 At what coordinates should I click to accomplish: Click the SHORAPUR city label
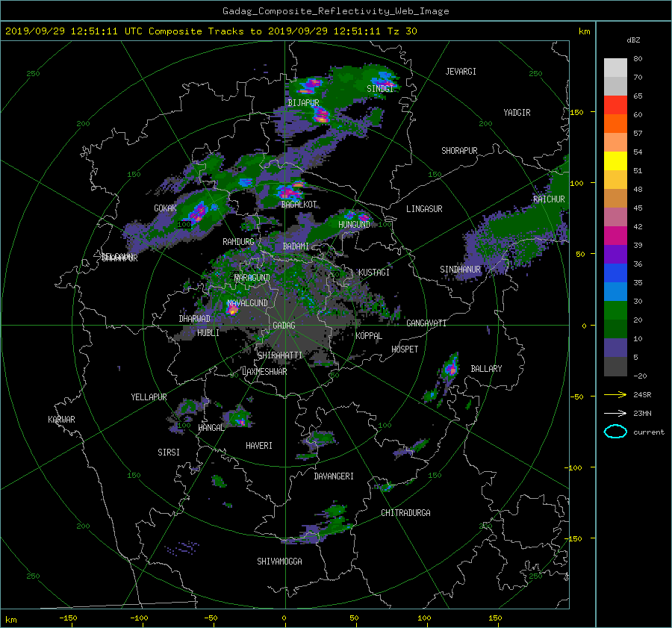pyautogui.click(x=459, y=151)
